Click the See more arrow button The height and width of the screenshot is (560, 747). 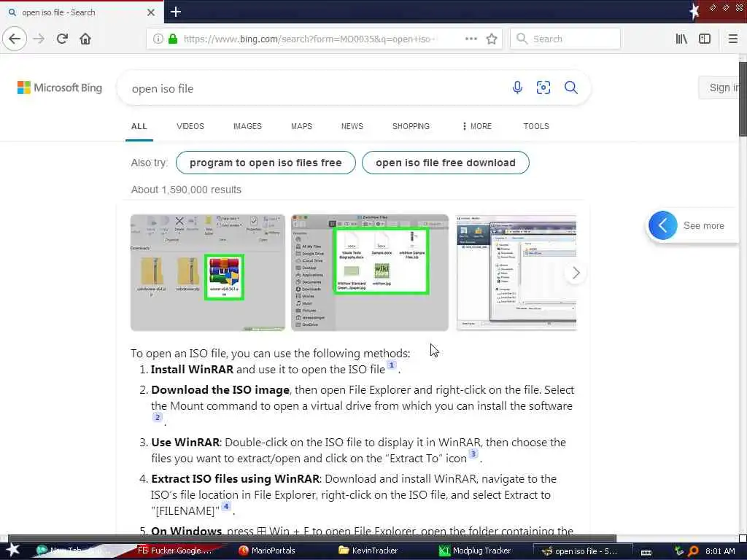662,225
